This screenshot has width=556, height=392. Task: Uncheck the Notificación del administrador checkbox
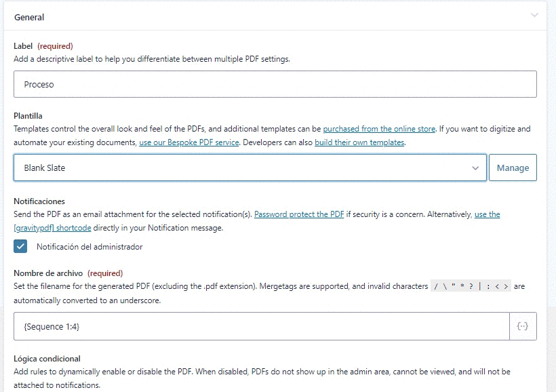pyautogui.click(x=20, y=246)
